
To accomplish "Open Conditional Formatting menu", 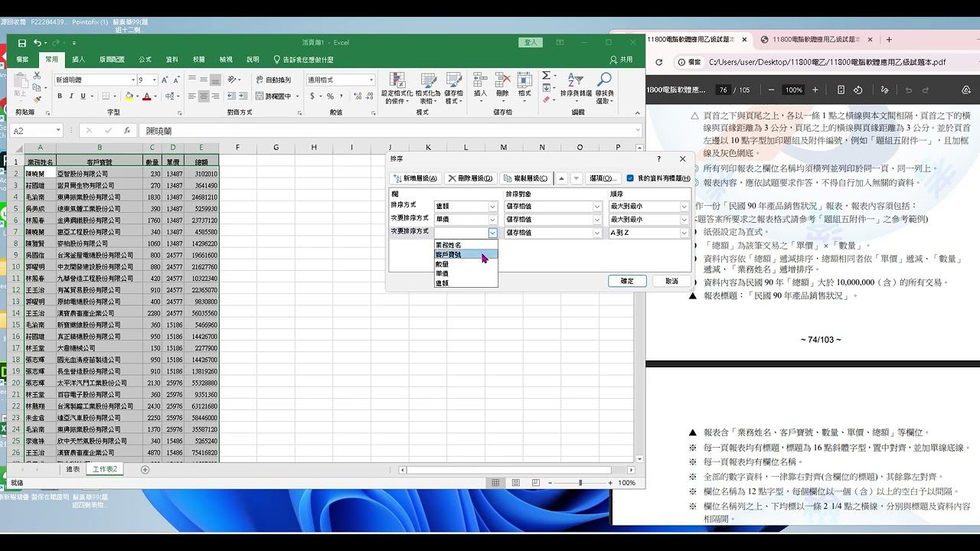I will point(397,88).
